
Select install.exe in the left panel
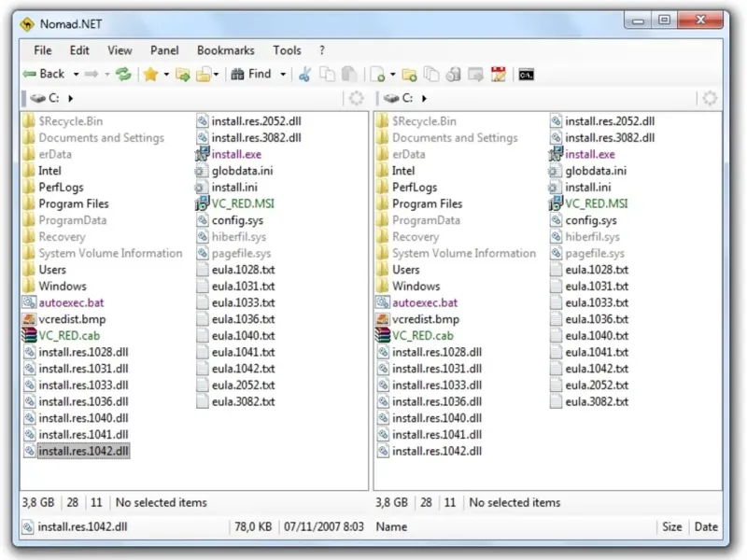(229, 154)
